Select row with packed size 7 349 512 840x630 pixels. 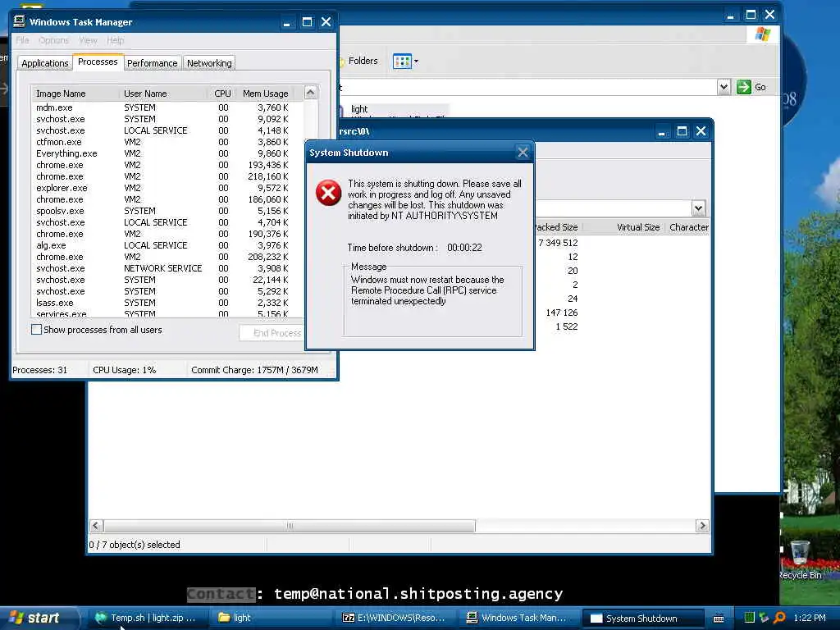pyautogui.click(x=557, y=243)
